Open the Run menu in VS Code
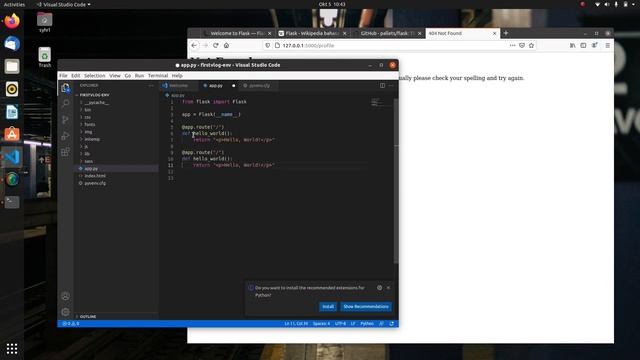Screen dimensions: 640x360 pos(139,76)
